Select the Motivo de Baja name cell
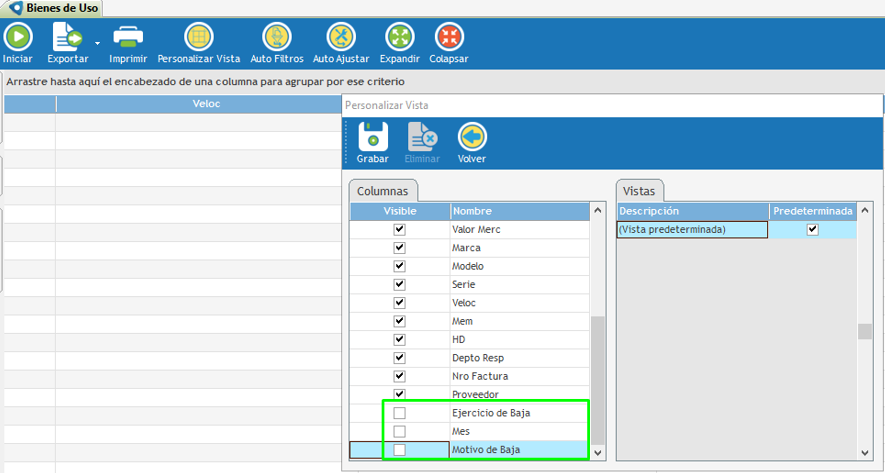Screen dimensions: 885x473 520,450
